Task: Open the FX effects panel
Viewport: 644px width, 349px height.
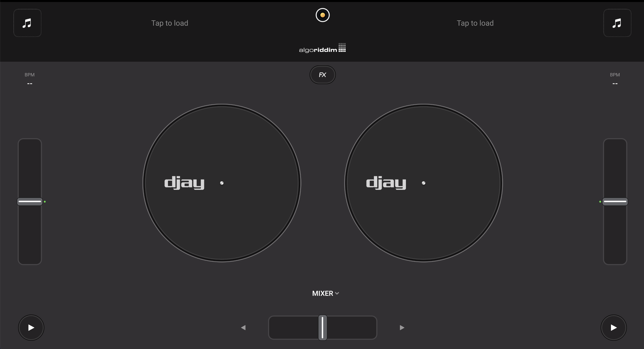Action: tap(323, 75)
